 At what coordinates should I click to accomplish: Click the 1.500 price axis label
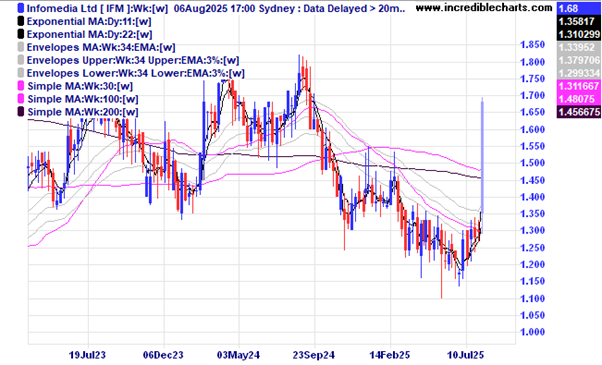point(533,163)
